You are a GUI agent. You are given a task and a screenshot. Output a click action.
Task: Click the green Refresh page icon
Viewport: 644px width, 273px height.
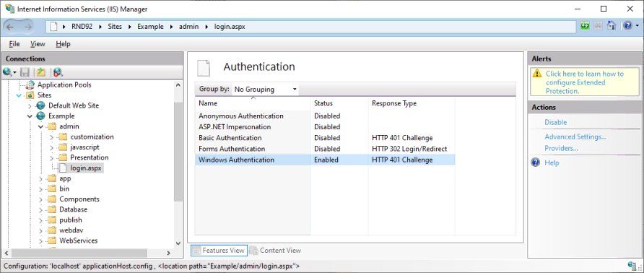coord(585,26)
